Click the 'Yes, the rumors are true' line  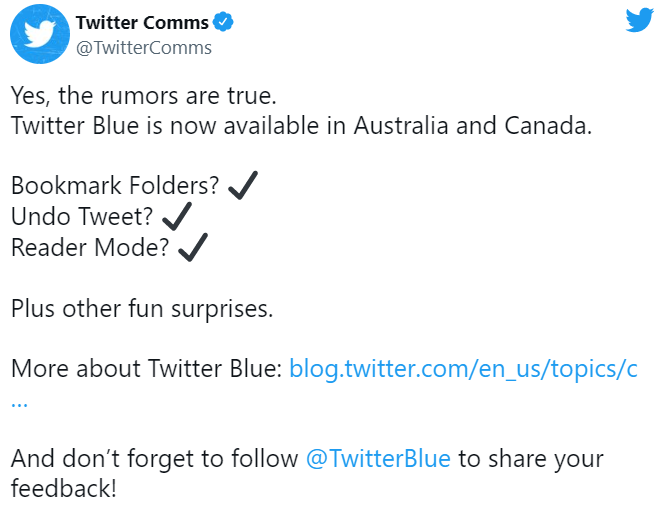click(x=142, y=97)
